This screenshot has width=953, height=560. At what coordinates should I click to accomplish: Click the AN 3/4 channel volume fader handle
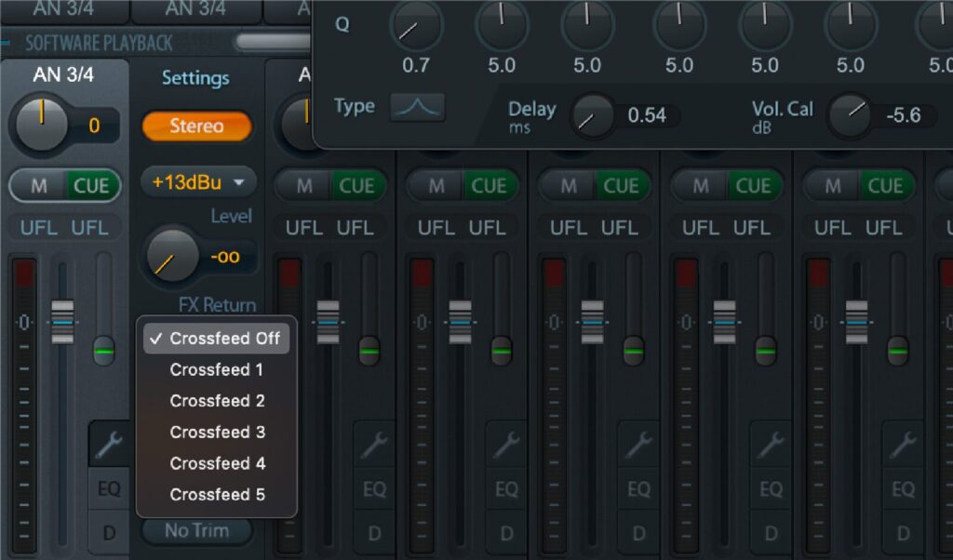coord(62,322)
